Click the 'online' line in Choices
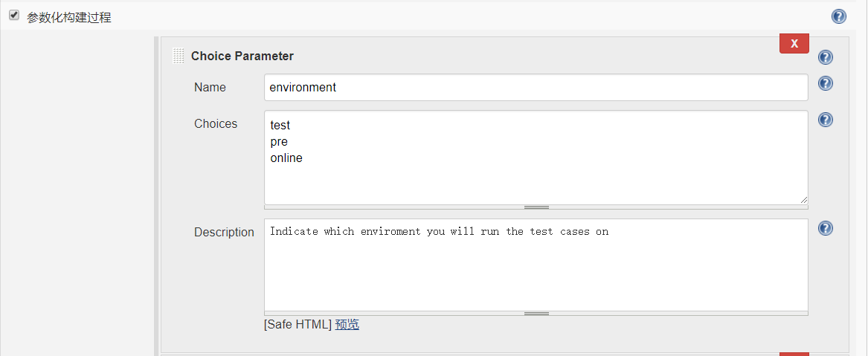The image size is (868, 356). coord(286,158)
